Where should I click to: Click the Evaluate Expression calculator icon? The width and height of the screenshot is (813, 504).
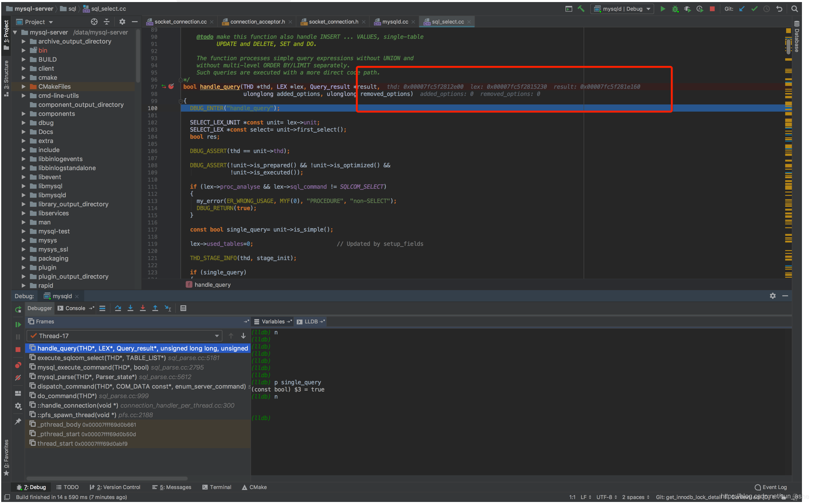pos(183,308)
